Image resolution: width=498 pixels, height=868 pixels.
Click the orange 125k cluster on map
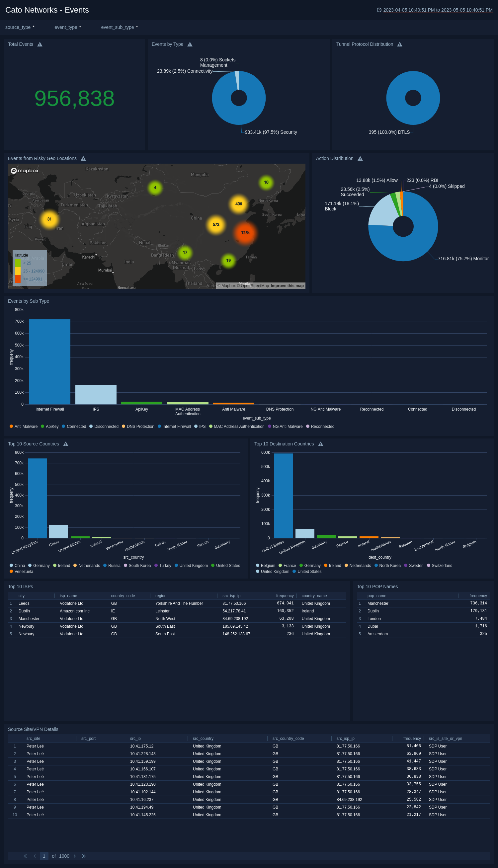click(245, 233)
